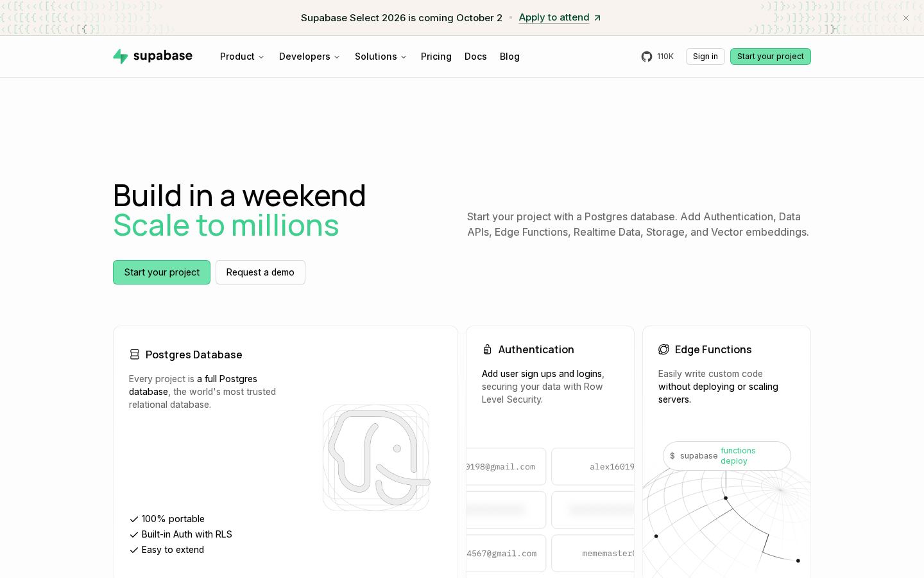Image resolution: width=924 pixels, height=578 pixels.
Task: Go to the Pricing page
Action: click(436, 57)
